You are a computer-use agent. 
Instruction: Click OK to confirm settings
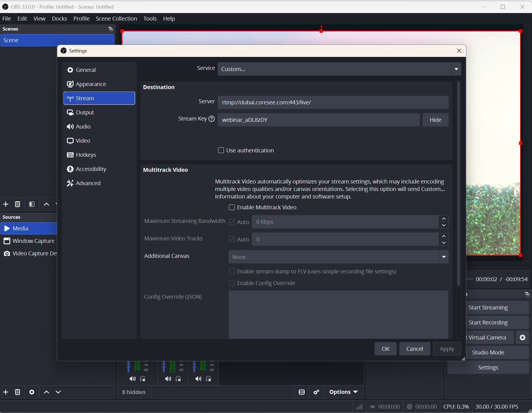click(385, 349)
